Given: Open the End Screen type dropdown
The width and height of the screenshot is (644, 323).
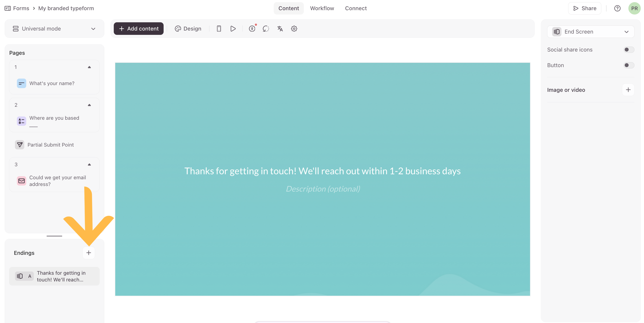Looking at the screenshot, I should (590, 32).
